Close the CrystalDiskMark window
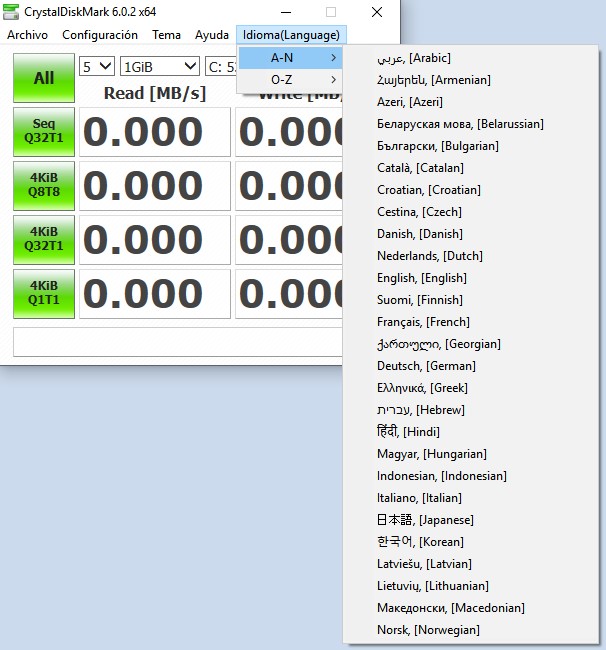This screenshot has height=650, width=606. click(377, 12)
